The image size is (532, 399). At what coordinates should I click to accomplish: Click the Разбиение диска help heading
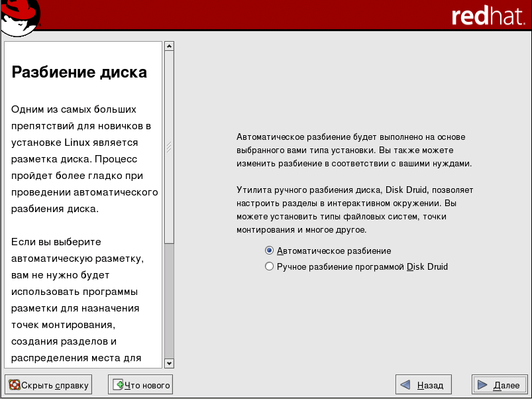tap(80, 72)
